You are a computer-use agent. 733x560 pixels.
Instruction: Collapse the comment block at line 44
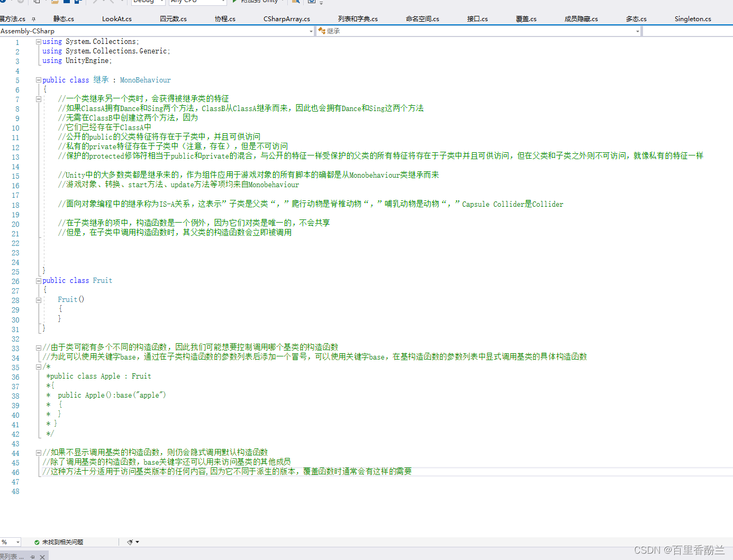point(38,453)
